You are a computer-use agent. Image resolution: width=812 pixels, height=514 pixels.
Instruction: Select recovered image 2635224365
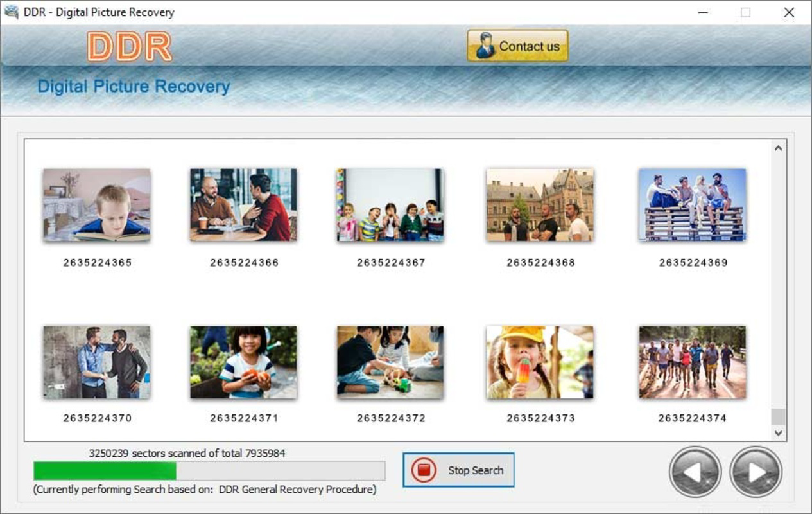[96, 204]
